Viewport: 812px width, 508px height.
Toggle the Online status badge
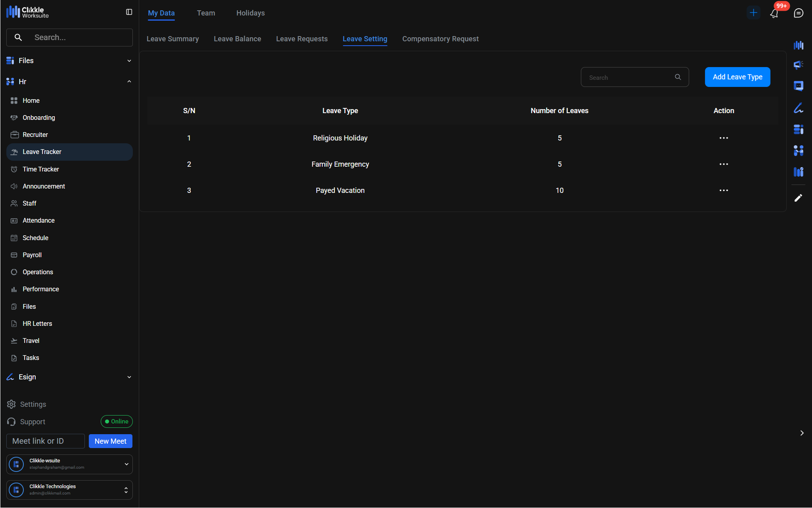[x=117, y=421]
